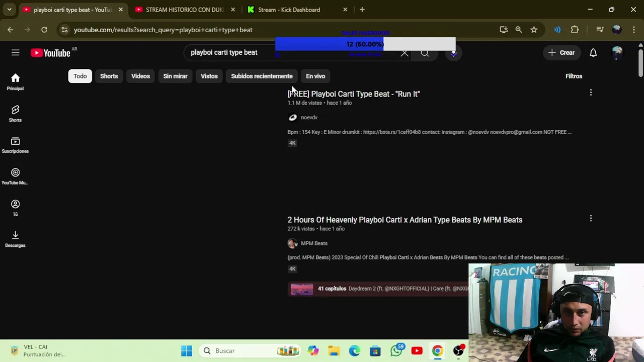
Task: Open the Chrome extensions puzzle icon
Action: click(x=575, y=30)
